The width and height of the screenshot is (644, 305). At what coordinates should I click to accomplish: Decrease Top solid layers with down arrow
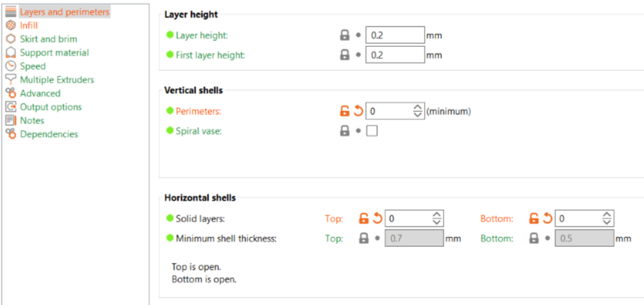coord(437,222)
